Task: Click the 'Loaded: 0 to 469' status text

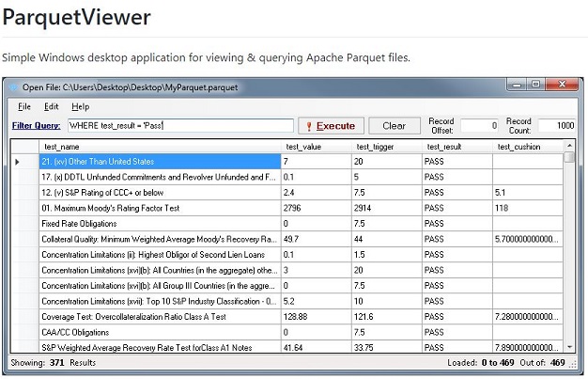Action: (x=480, y=363)
